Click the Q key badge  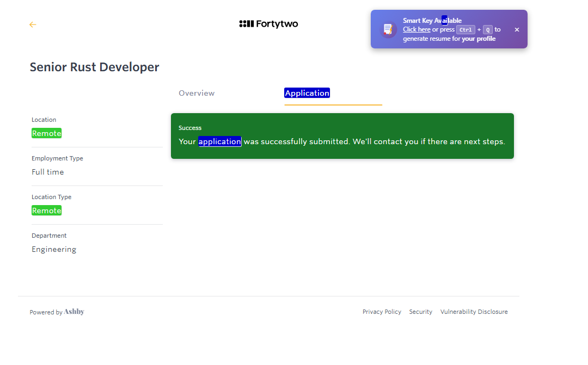(x=487, y=30)
